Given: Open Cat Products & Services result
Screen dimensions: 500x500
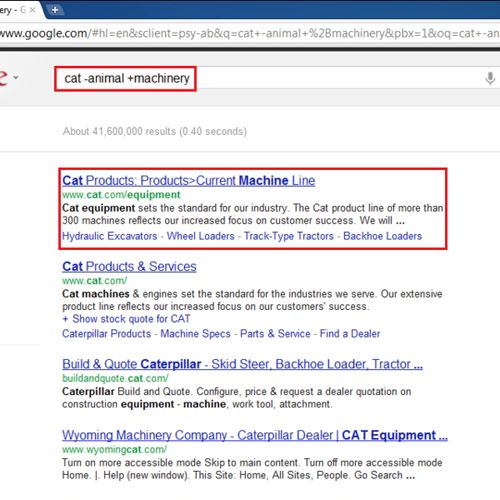Looking at the screenshot, I should pos(129,267).
